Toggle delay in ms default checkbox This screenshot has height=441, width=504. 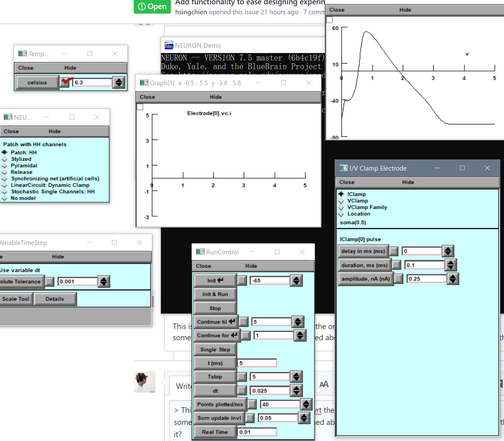(x=394, y=251)
